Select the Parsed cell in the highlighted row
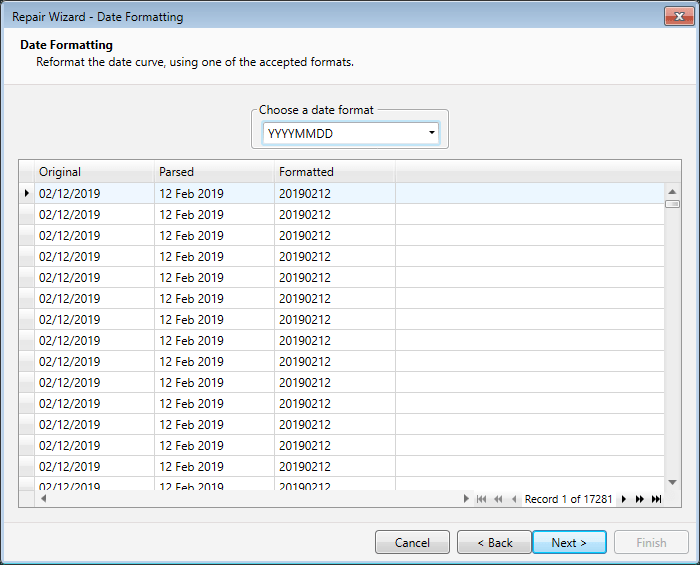Viewport: 700px width, 565px height. tap(214, 193)
